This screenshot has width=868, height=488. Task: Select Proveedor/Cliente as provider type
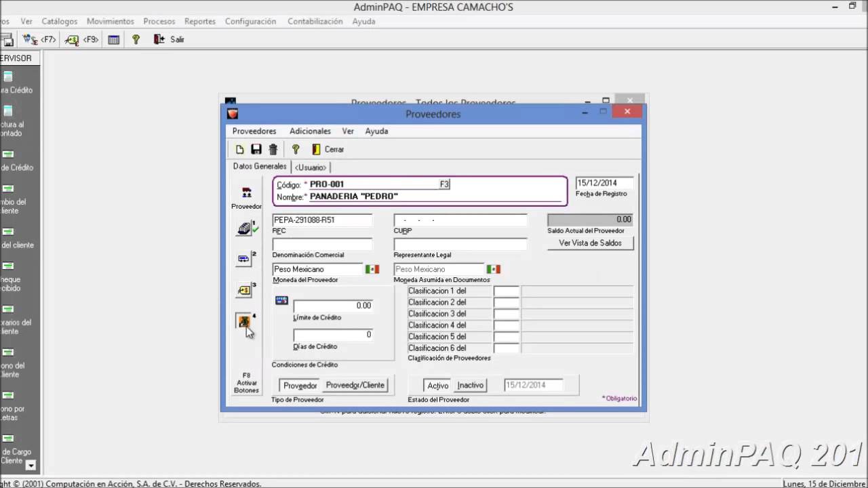pyautogui.click(x=355, y=385)
